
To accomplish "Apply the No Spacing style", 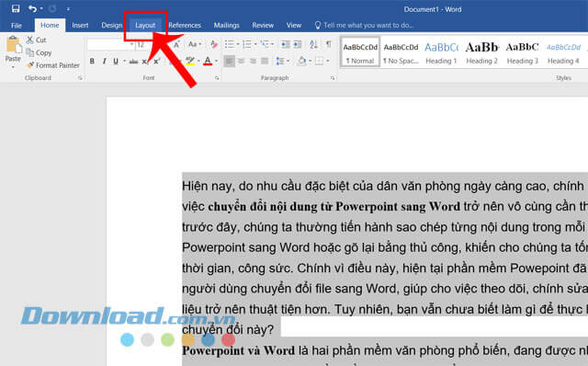I will 401,52.
